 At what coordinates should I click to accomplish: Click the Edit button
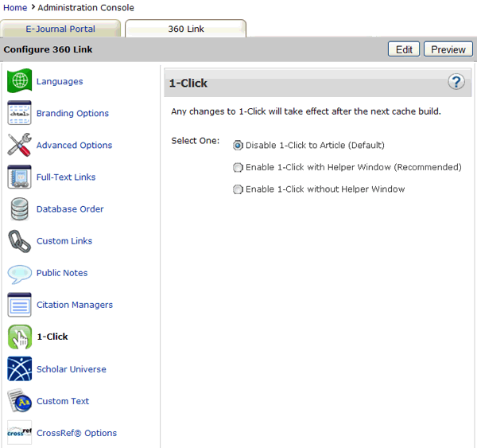404,49
